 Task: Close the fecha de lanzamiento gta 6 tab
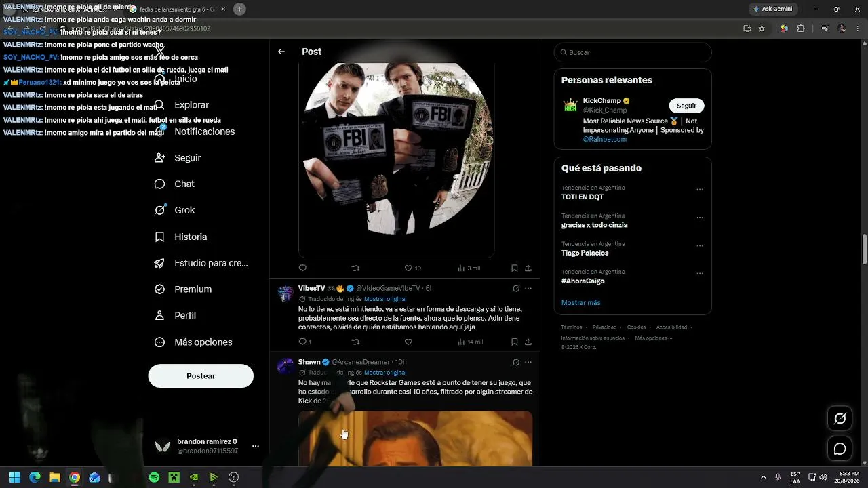click(x=224, y=9)
